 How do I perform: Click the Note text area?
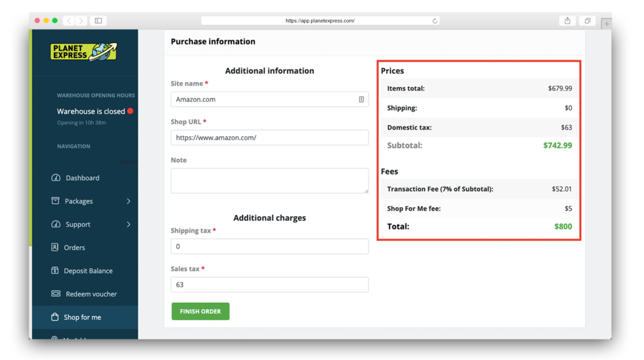click(x=269, y=180)
